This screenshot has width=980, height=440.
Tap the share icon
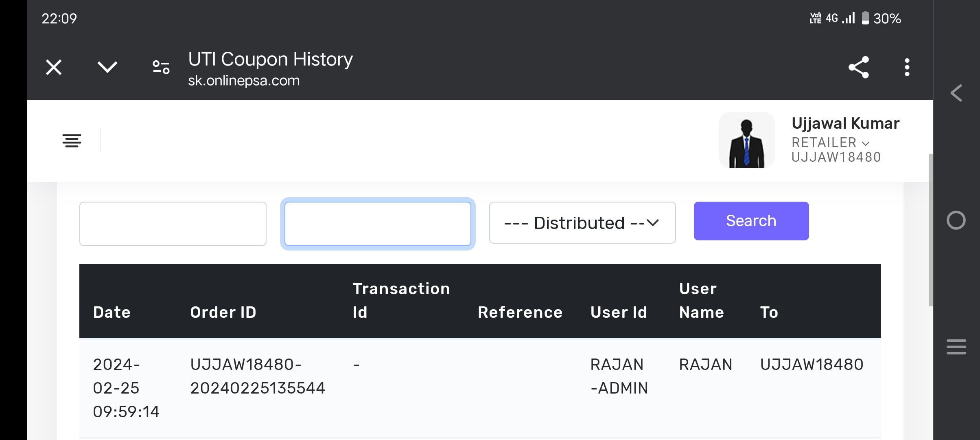pyautogui.click(x=858, y=67)
